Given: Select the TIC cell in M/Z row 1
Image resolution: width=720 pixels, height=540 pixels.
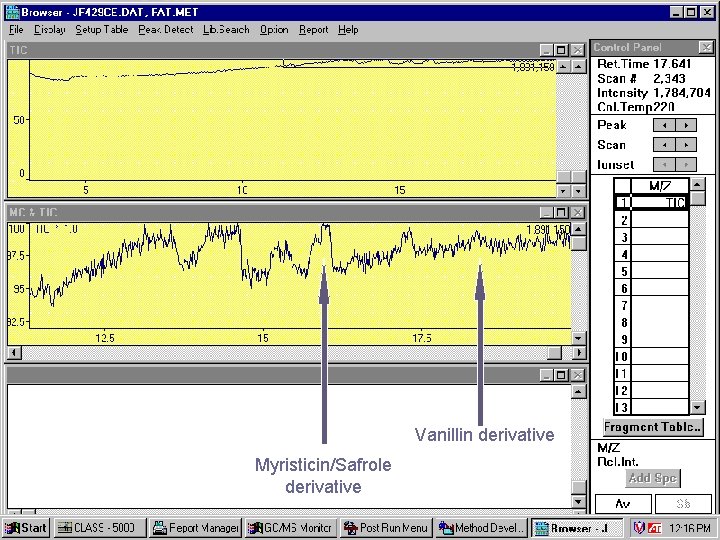Looking at the screenshot, I should point(660,203).
